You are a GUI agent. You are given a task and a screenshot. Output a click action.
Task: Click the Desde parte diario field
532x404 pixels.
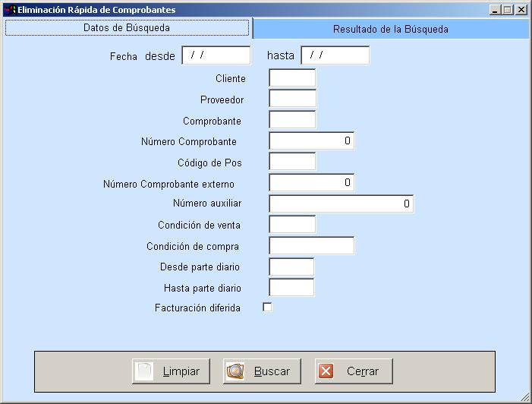coord(291,267)
